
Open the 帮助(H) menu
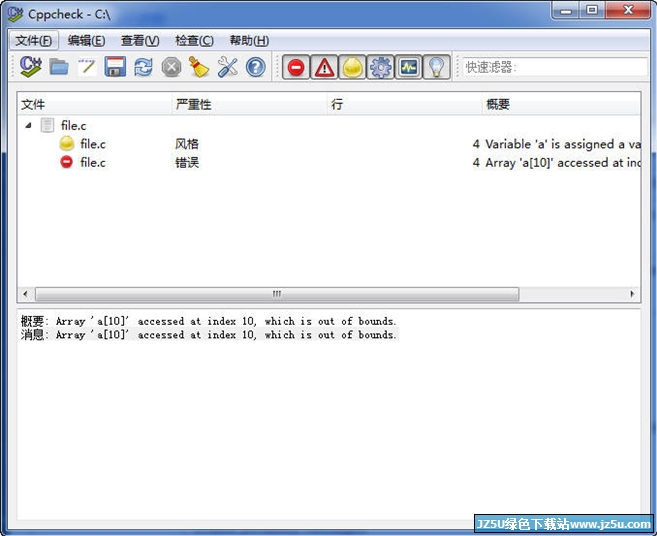(249, 41)
